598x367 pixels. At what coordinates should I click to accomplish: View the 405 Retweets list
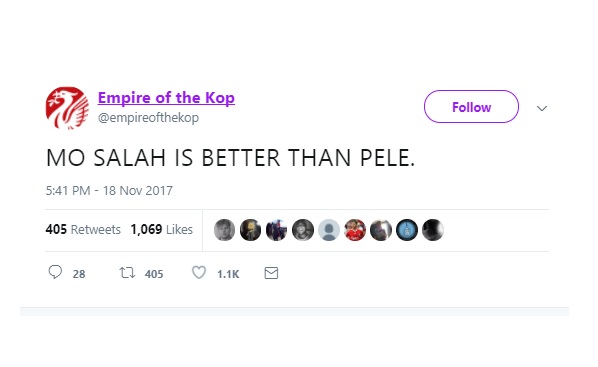(x=83, y=230)
